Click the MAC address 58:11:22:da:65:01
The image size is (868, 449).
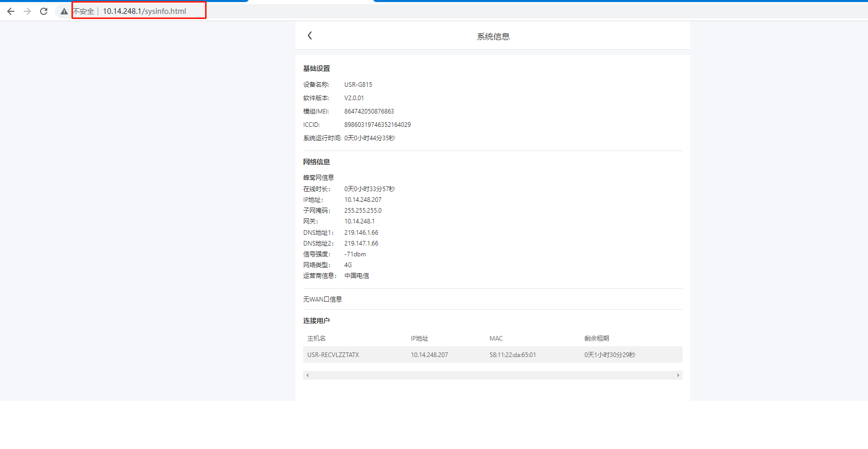click(x=512, y=355)
